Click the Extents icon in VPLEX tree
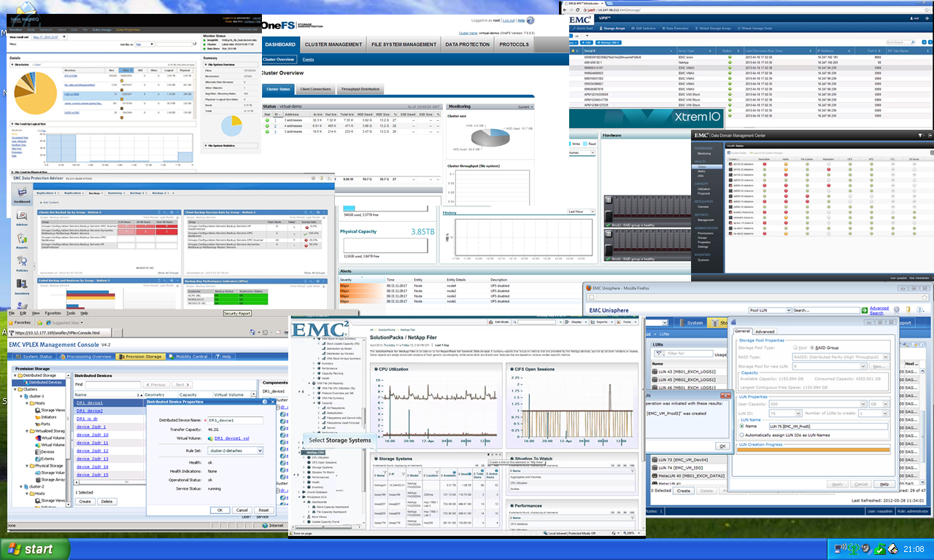Viewport: 934px width, 560px height. coord(36,458)
